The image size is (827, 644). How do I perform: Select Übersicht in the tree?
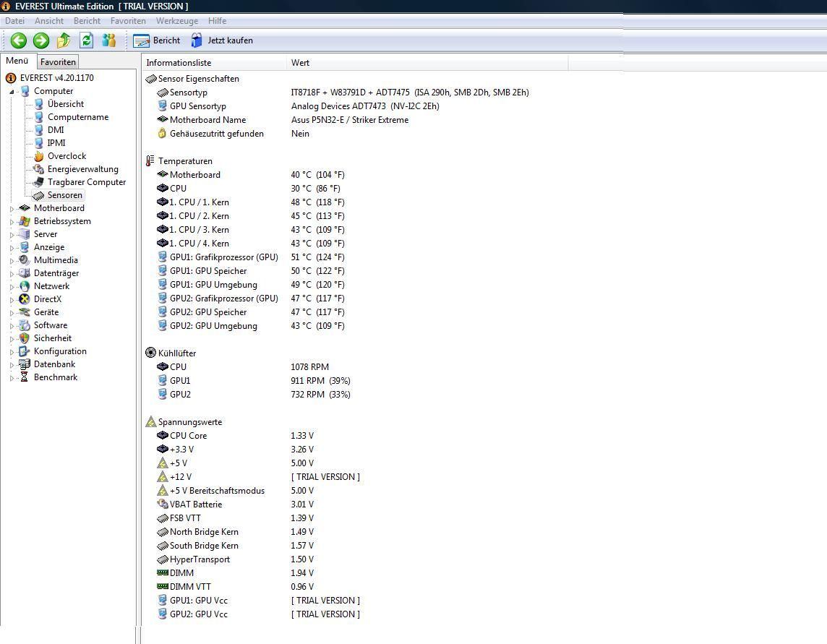coord(65,104)
